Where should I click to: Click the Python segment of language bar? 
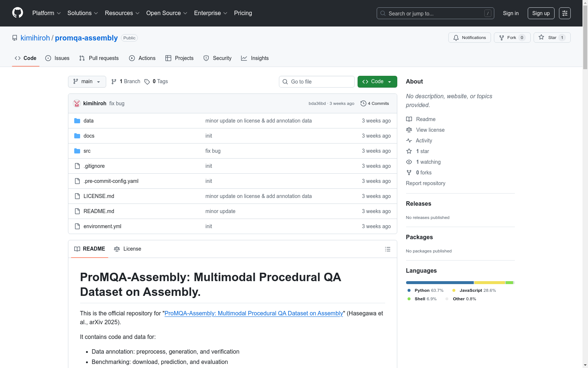click(x=440, y=283)
